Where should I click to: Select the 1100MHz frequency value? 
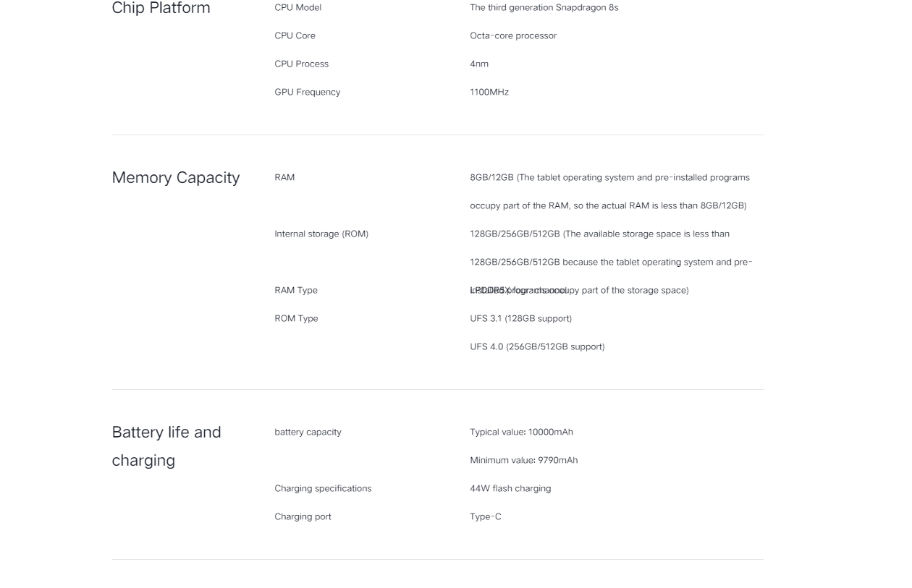point(489,92)
